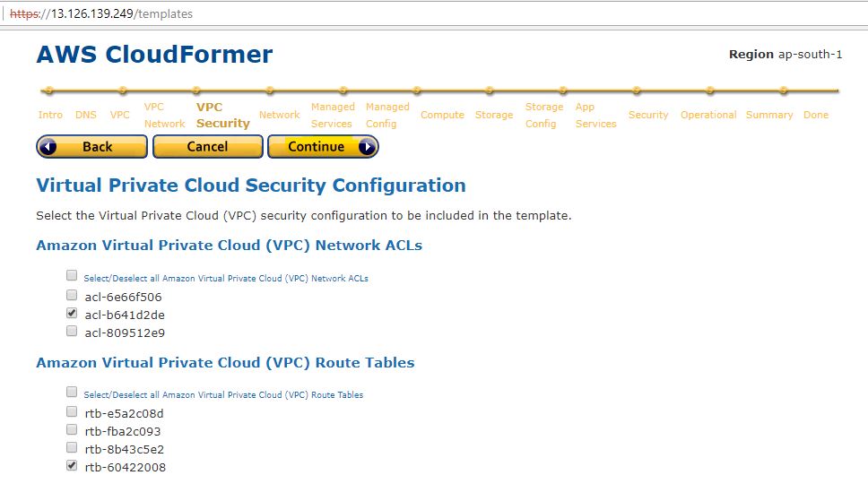The height and width of the screenshot is (501, 868).
Task: Enable the acl-809512e9 checkbox
Action: coord(72,331)
